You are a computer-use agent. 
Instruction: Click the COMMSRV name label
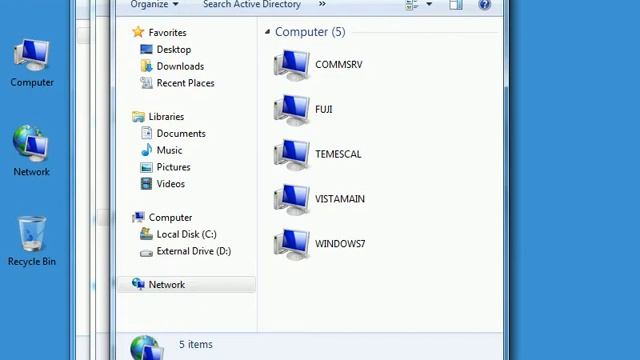pyautogui.click(x=339, y=64)
